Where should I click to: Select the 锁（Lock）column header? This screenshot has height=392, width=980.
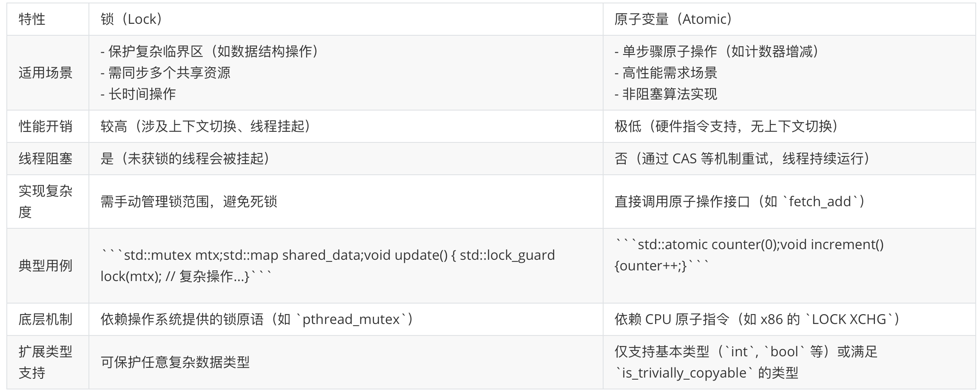click(345, 19)
